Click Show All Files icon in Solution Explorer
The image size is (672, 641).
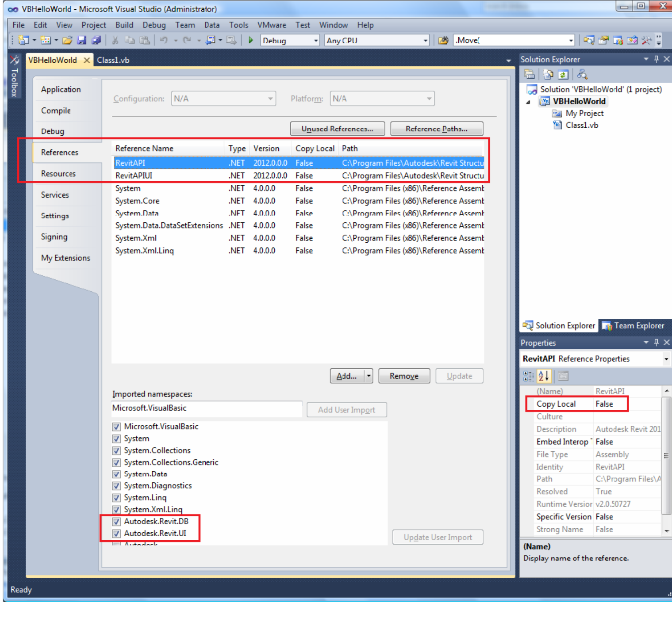549,74
